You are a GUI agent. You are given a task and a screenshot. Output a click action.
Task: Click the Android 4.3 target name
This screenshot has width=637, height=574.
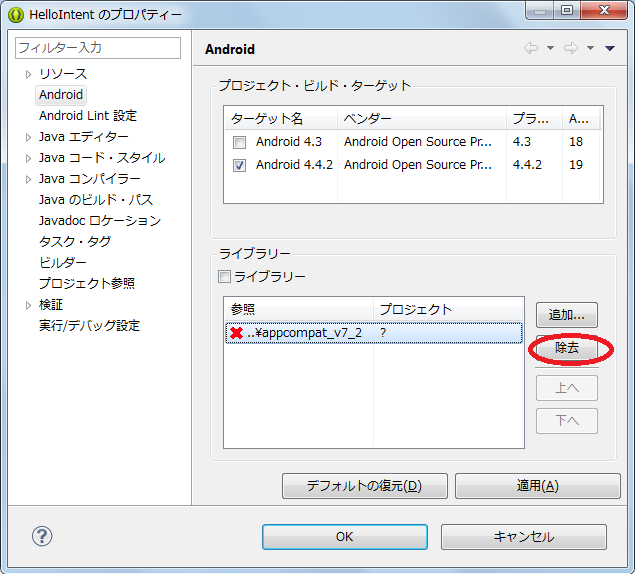tap(289, 142)
